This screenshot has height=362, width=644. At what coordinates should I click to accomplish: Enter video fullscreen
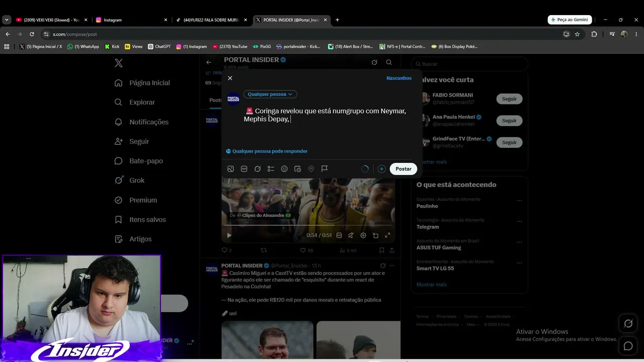387,235
